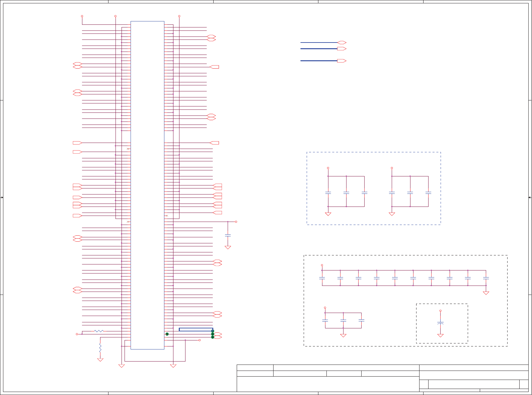This screenshot has width=532, height=395.
Task: Click the ground symbol under the blue dashed box's right capacitors
Action: coord(392,214)
